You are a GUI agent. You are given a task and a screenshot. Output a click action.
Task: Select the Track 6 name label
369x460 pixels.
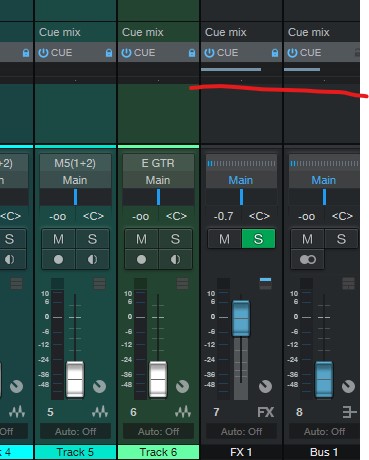(158, 452)
